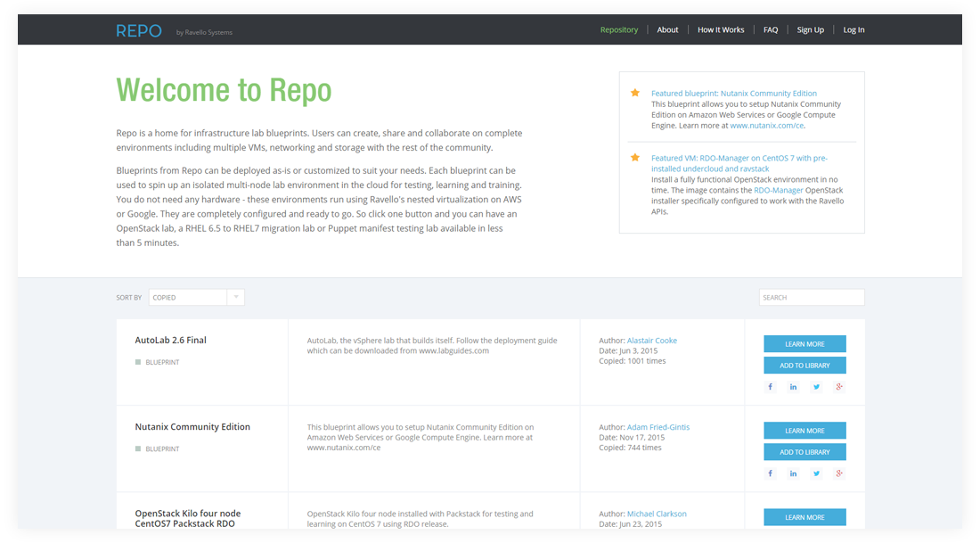
Task: Open the About page
Action: pos(667,29)
